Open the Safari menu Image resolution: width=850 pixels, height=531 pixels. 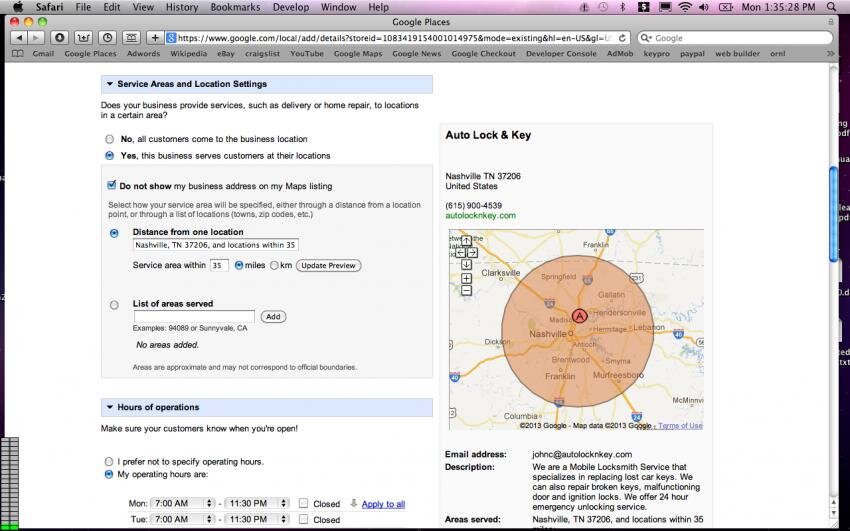49,7
